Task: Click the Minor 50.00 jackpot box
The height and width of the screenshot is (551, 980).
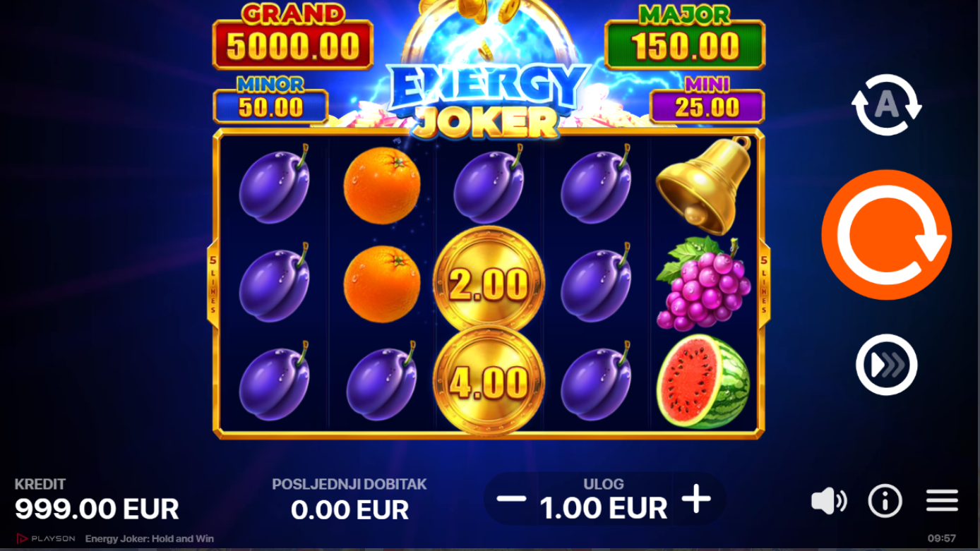Action: pos(271,99)
